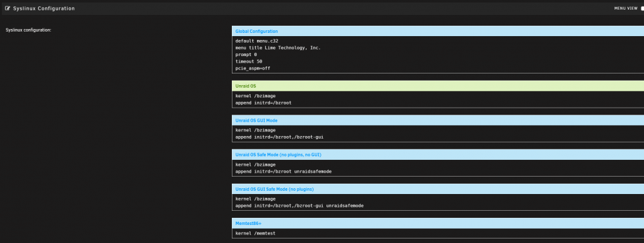Select the Unraid OS GUI Mode header

pos(438,121)
